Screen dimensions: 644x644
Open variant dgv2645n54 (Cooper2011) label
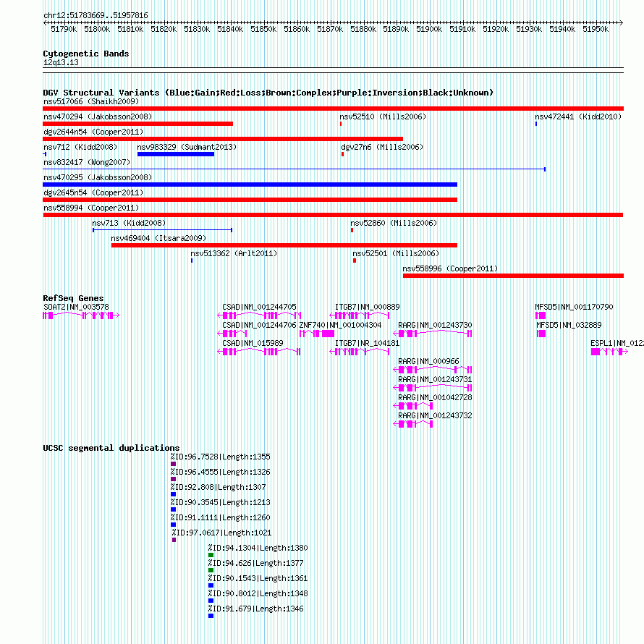tap(93, 192)
